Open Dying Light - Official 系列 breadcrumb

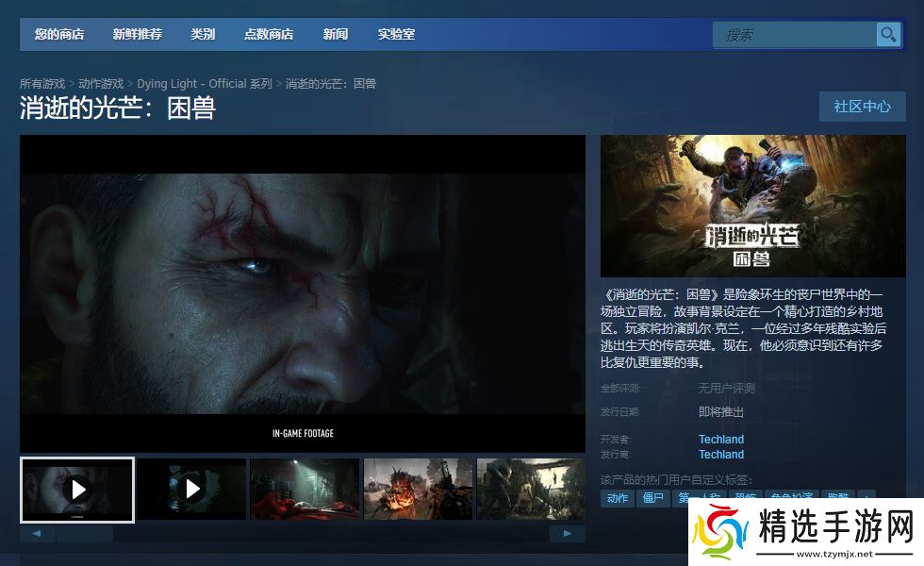click(205, 84)
